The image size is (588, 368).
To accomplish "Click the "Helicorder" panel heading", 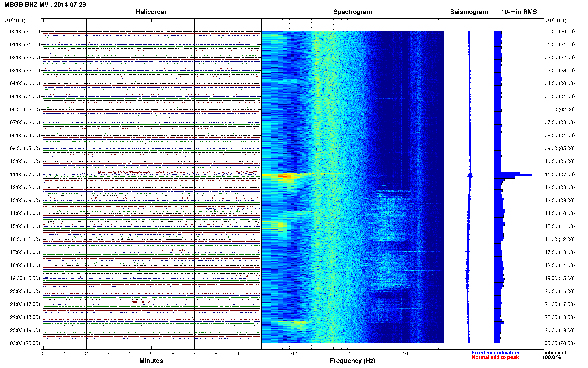I will point(151,12).
